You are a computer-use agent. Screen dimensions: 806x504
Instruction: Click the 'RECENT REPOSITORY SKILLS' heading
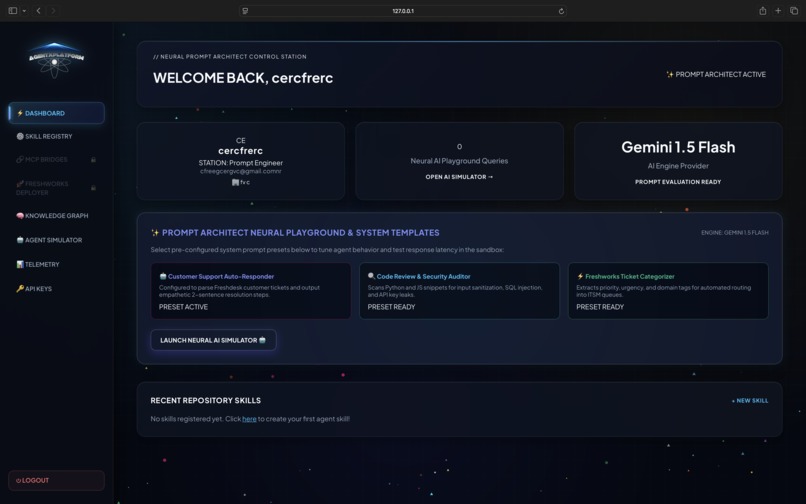[206, 401]
